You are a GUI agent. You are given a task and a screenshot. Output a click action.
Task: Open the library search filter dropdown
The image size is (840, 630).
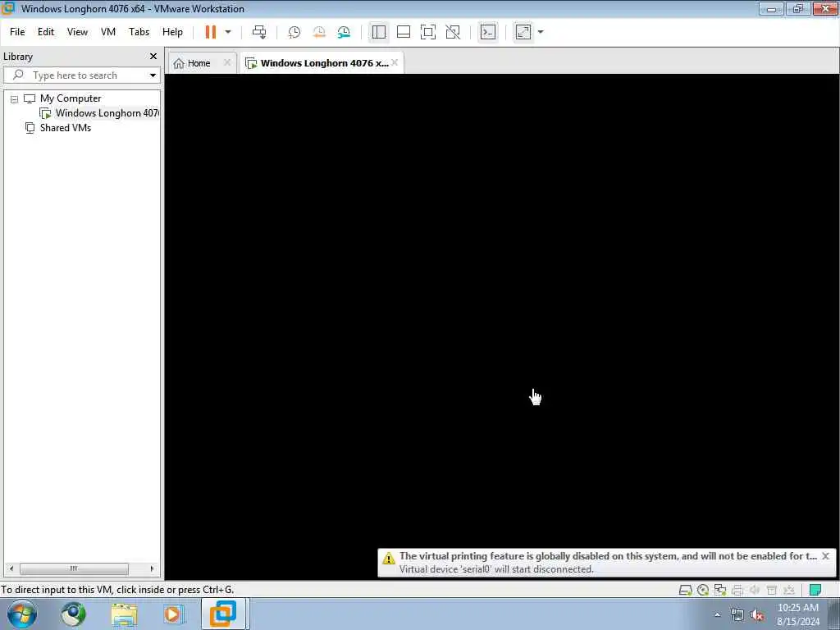(x=153, y=75)
